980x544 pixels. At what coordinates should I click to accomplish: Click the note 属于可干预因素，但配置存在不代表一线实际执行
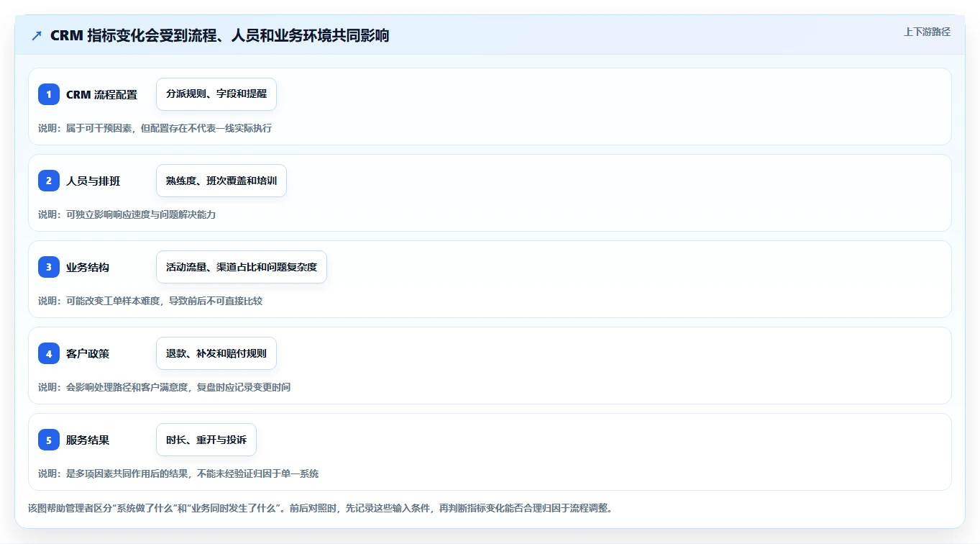pyautogui.click(x=169, y=128)
